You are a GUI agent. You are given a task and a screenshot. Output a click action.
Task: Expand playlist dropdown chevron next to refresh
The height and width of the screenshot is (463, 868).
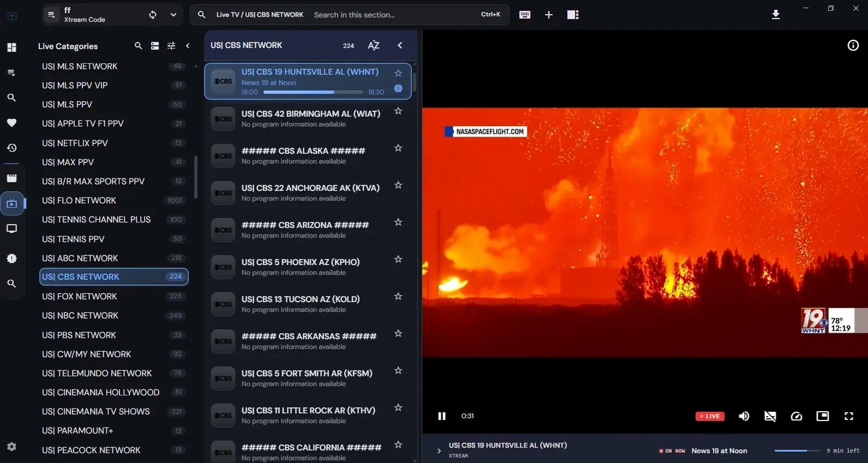click(173, 15)
